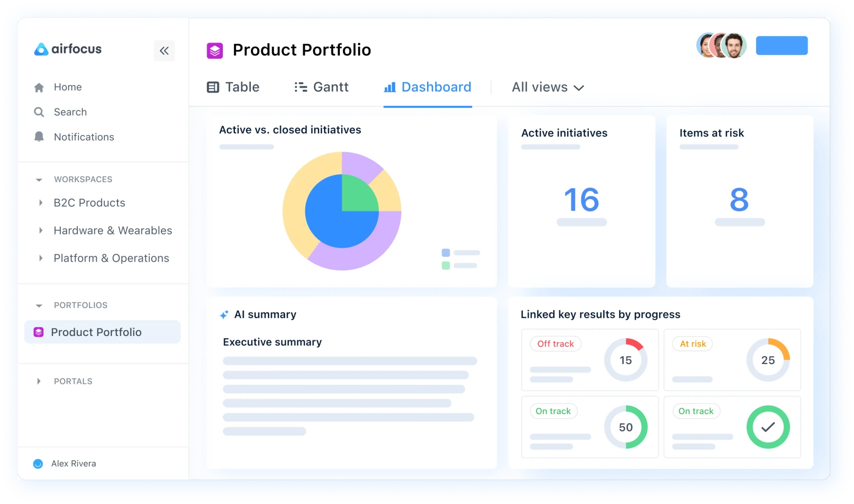Open the All views dropdown

point(548,87)
